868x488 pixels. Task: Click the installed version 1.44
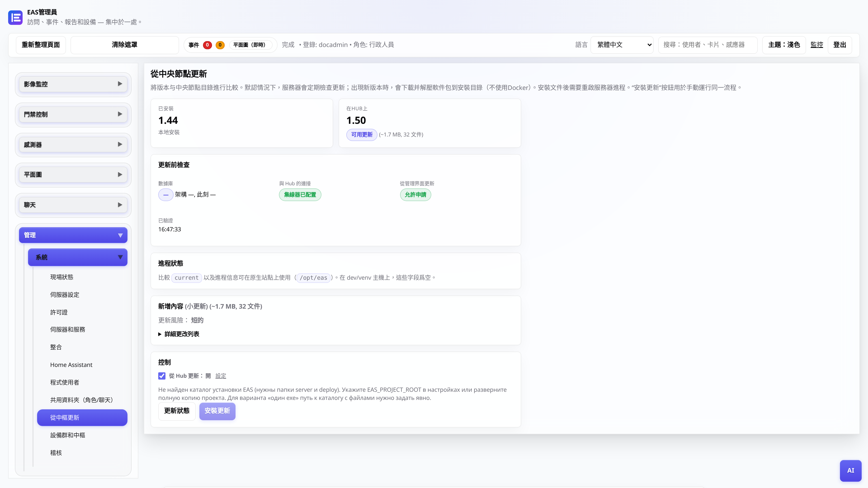click(168, 120)
